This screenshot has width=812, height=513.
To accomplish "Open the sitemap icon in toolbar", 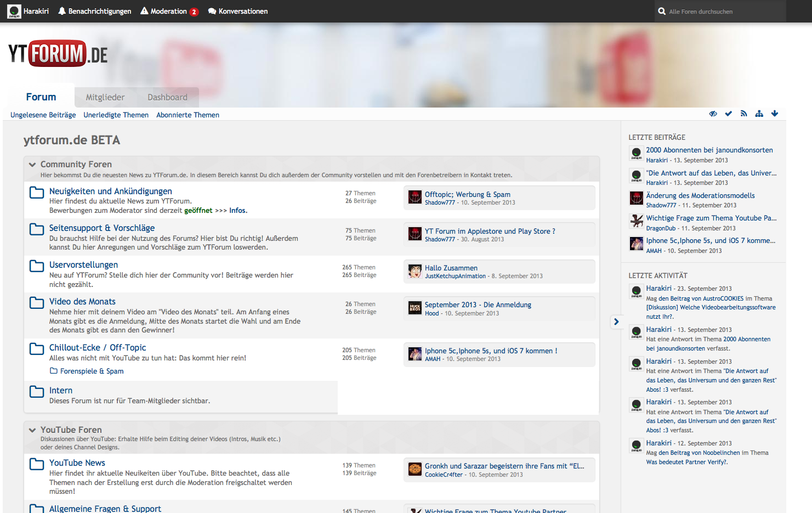I will 759,114.
